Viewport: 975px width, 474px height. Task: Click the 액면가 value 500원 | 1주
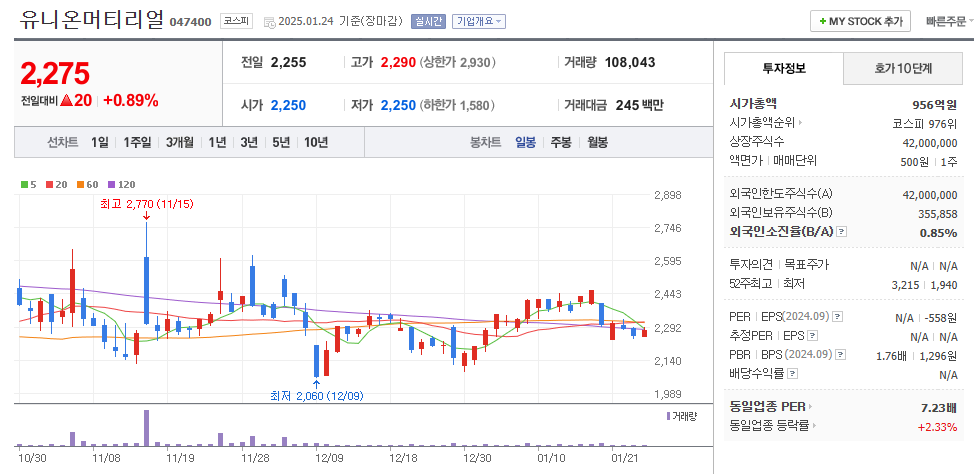pyautogui.click(x=930, y=161)
